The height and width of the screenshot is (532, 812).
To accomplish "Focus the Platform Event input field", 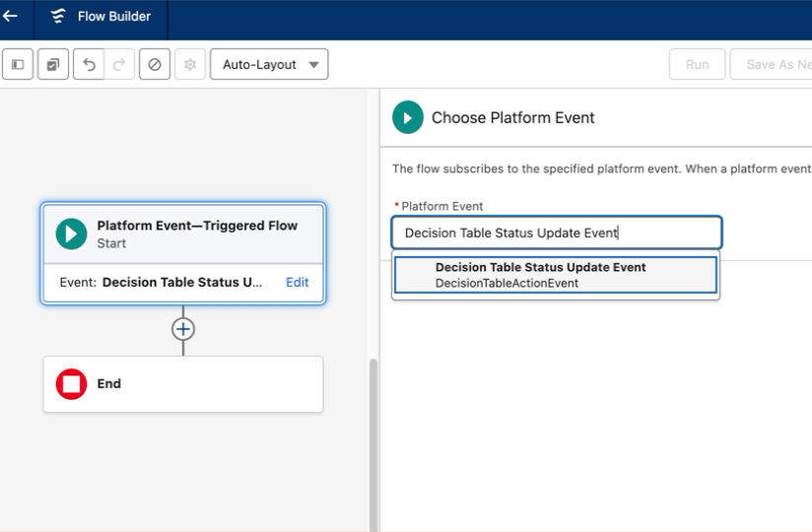I will [x=557, y=233].
